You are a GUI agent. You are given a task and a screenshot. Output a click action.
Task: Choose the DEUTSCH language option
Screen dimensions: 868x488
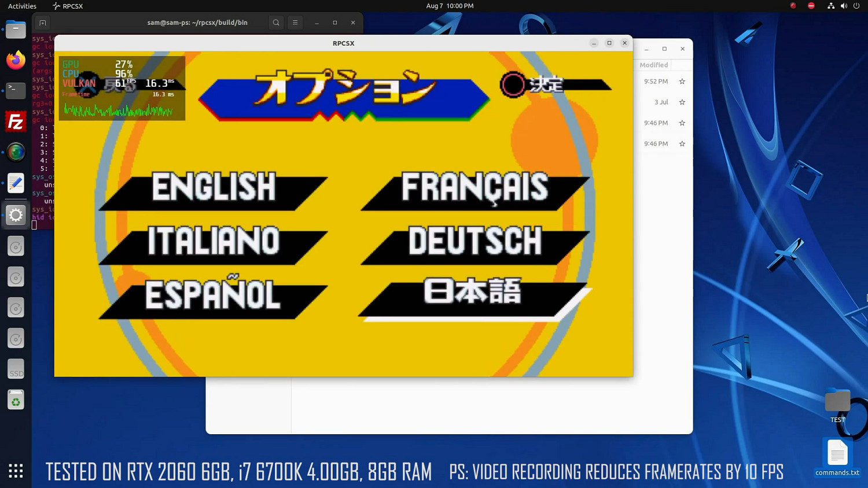point(475,242)
